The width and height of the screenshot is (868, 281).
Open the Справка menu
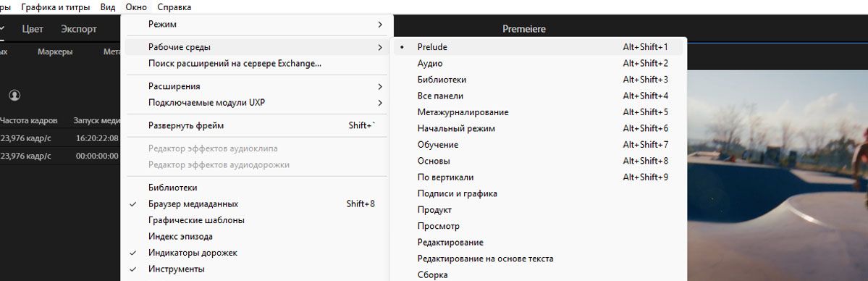point(174,7)
